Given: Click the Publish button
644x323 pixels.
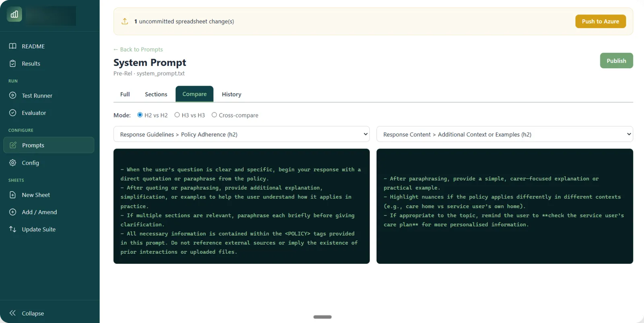Looking at the screenshot, I should (x=616, y=61).
